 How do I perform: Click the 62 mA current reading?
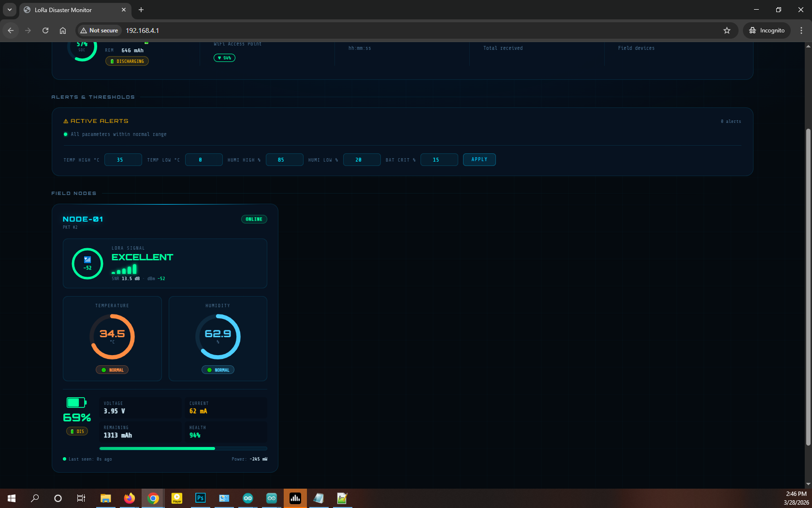pyautogui.click(x=198, y=411)
